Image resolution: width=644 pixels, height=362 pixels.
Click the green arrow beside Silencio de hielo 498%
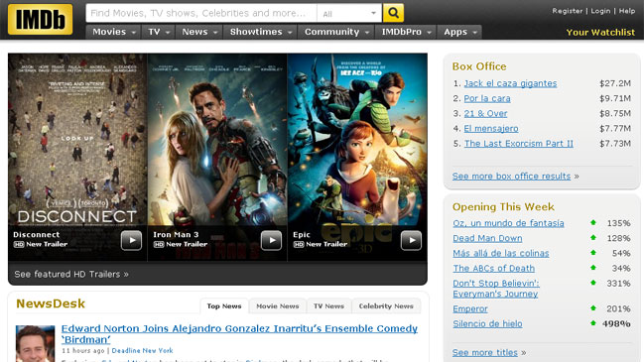click(x=593, y=323)
